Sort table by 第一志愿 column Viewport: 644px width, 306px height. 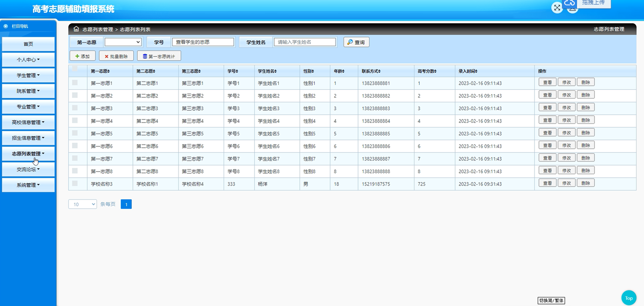point(100,71)
